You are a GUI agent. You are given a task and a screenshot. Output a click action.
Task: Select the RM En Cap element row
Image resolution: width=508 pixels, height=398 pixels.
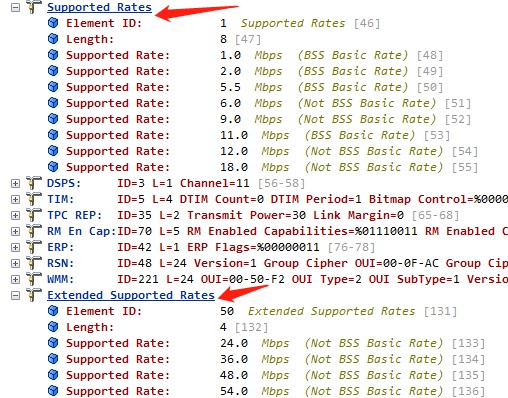coord(277,231)
